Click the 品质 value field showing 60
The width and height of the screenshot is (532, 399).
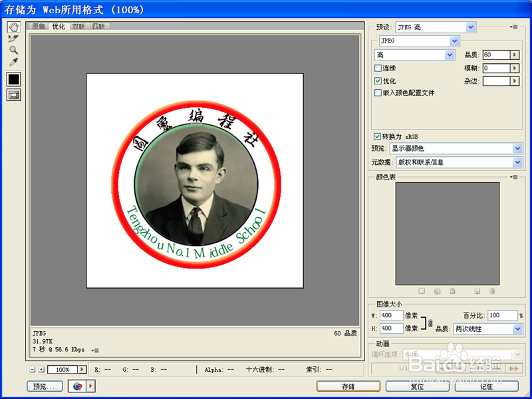click(496, 55)
